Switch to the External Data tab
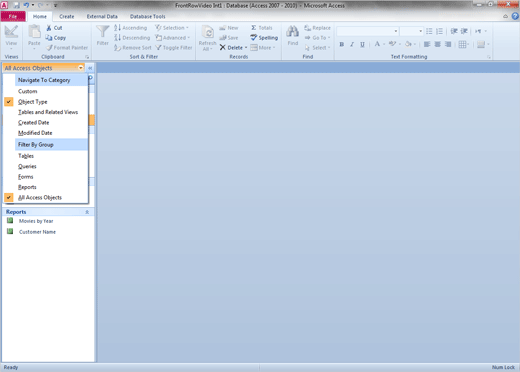This screenshot has width=520, height=372. click(x=102, y=16)
